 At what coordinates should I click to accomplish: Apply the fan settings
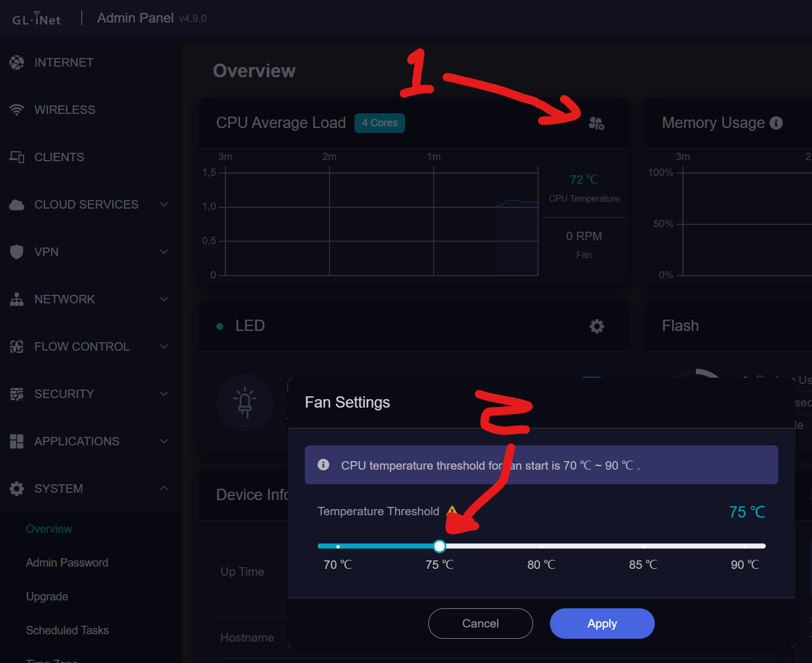click(602, 624)
